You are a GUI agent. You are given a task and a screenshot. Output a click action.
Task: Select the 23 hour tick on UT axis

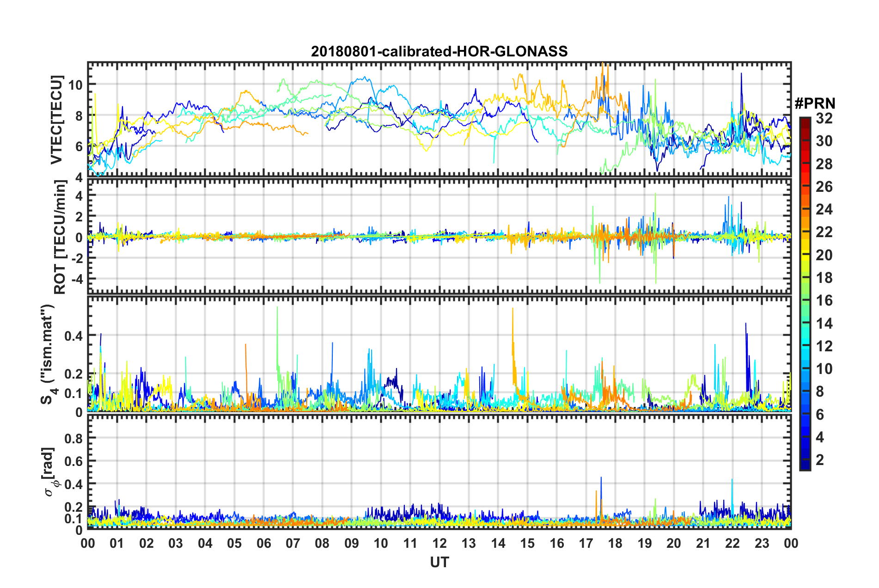pyautogui.click(x=762, y=543)
